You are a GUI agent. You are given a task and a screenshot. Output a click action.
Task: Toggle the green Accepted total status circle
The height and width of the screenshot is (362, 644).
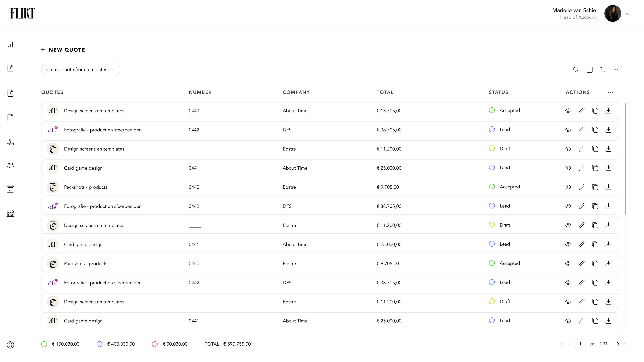(x=44, y=344)
